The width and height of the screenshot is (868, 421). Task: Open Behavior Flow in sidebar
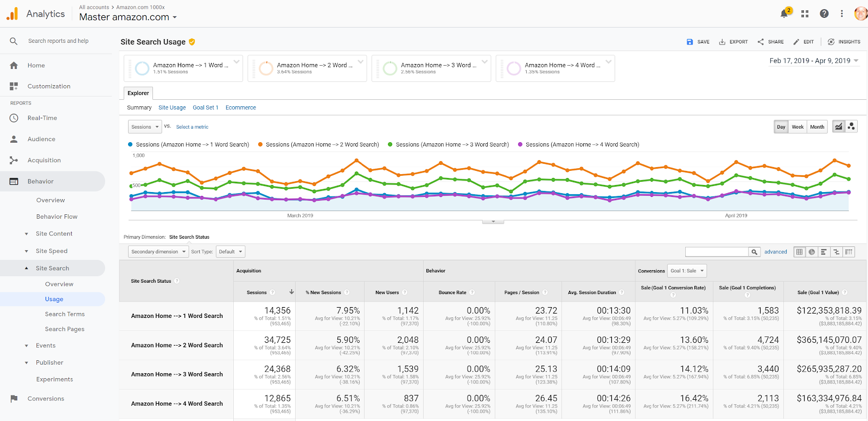click(x=57, y=216)
